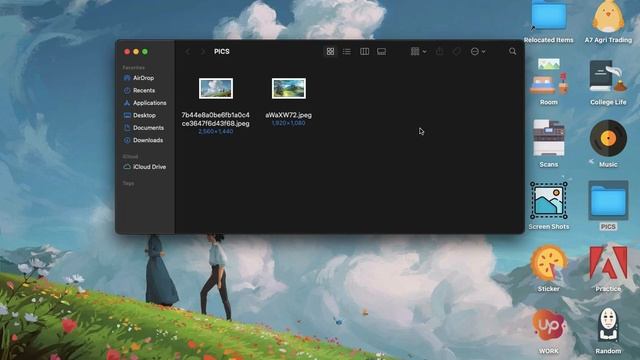This screenshot has width=640, height=360.
Task: Minimize the PICS Finder window
Action: 136,52
